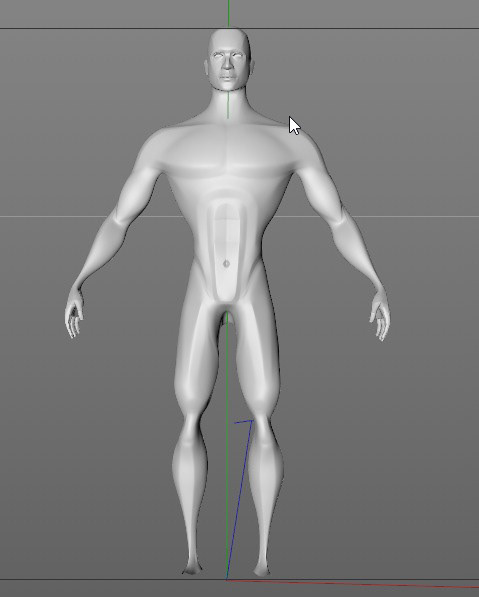The height and width of the screenshot is (597, 479).
Task: Select the nose of the 3D character
Action: click(x=227, y=64)
